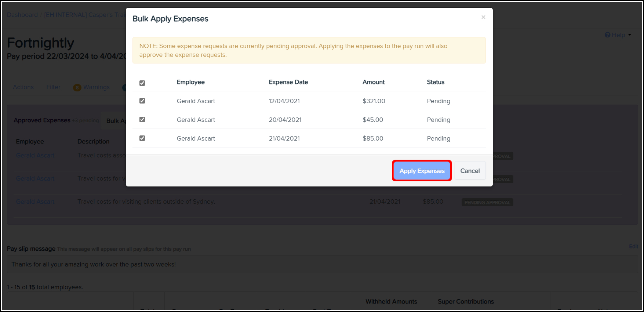Open the Filter menu
The width and height of the screenshot is (644, 312).
53,87
